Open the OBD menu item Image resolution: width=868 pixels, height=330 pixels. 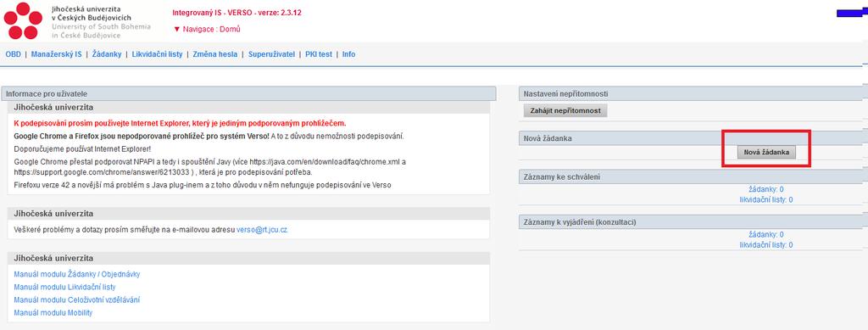pos(13,54)
